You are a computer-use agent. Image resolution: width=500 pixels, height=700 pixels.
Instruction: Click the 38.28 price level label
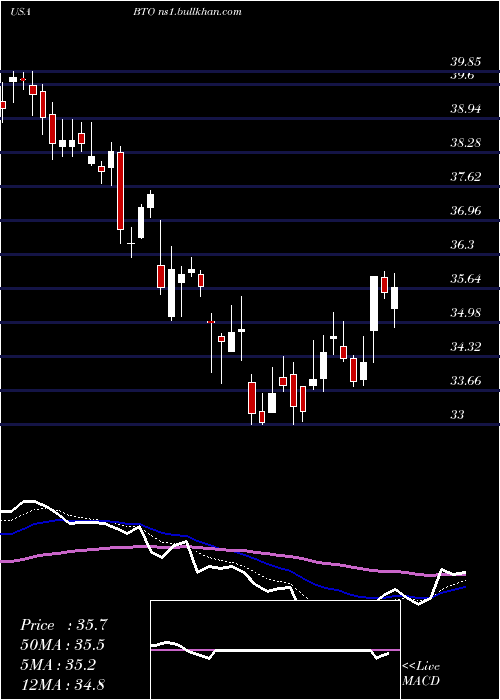(x=466, y=143)
